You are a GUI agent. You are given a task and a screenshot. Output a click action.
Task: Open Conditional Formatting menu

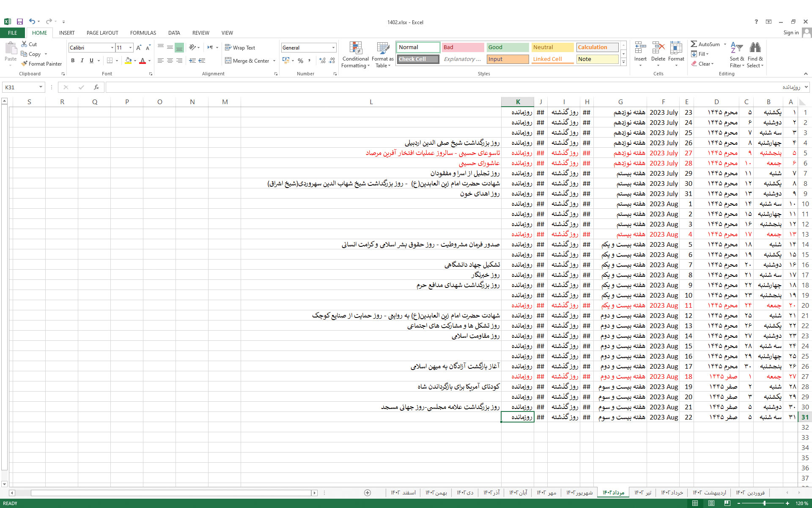pyautogui.click(x=356, y=55)
